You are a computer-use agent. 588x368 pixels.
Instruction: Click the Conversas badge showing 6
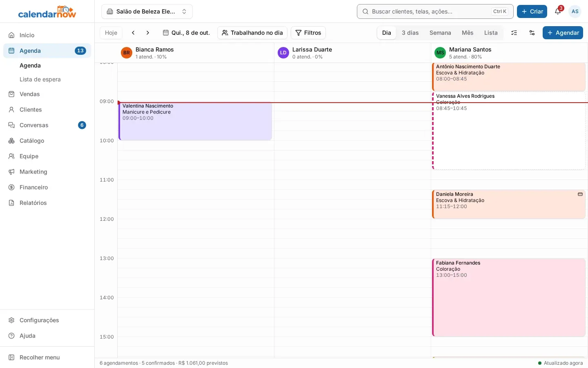[x=82, y=125]
